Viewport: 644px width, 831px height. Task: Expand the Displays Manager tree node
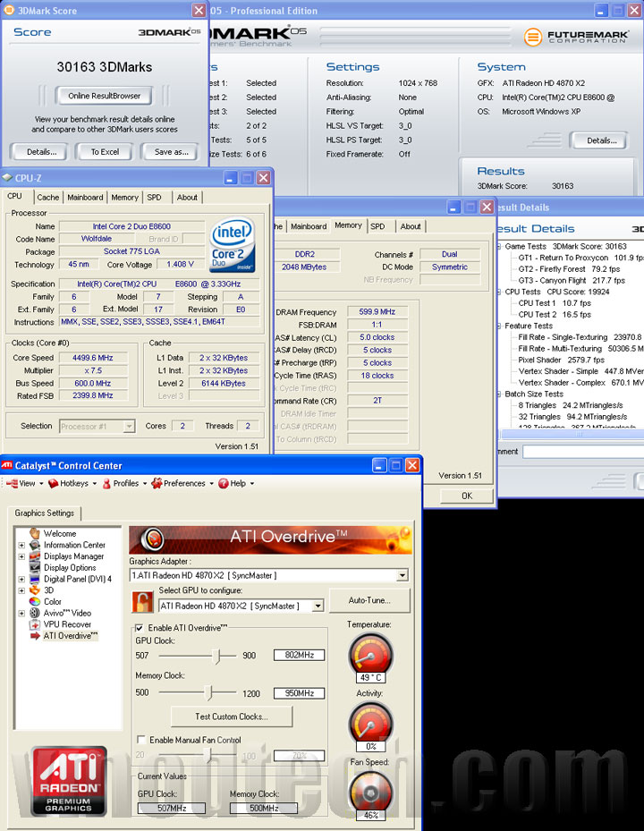21,556
